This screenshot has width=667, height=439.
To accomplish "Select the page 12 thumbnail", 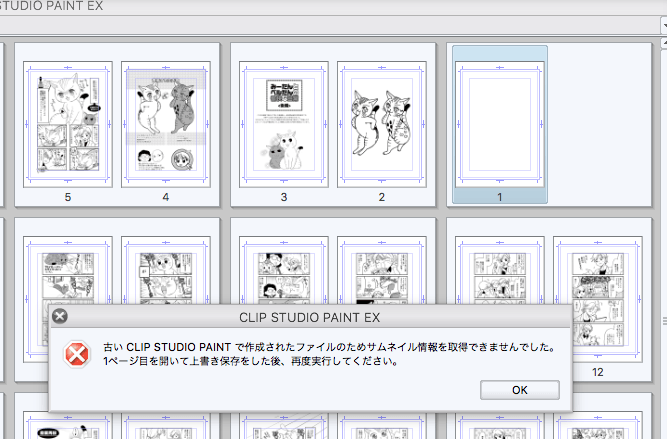I will pos(598,299).
